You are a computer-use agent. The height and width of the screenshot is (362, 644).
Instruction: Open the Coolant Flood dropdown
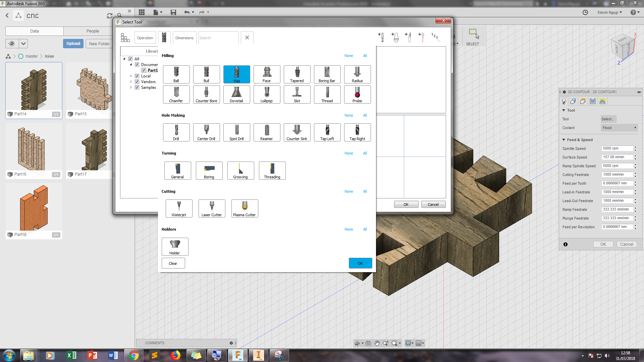[619, 128]
